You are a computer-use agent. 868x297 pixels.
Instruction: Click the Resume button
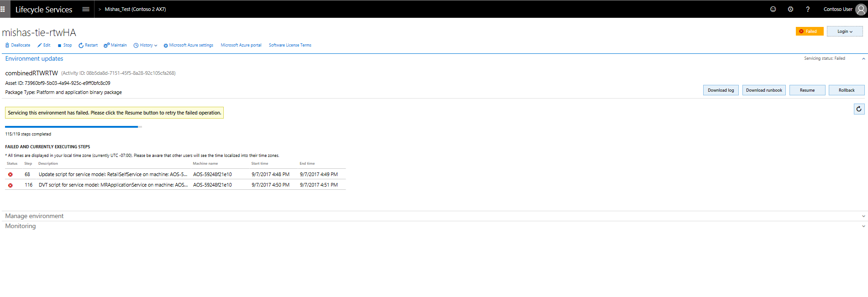click(807, 90)
